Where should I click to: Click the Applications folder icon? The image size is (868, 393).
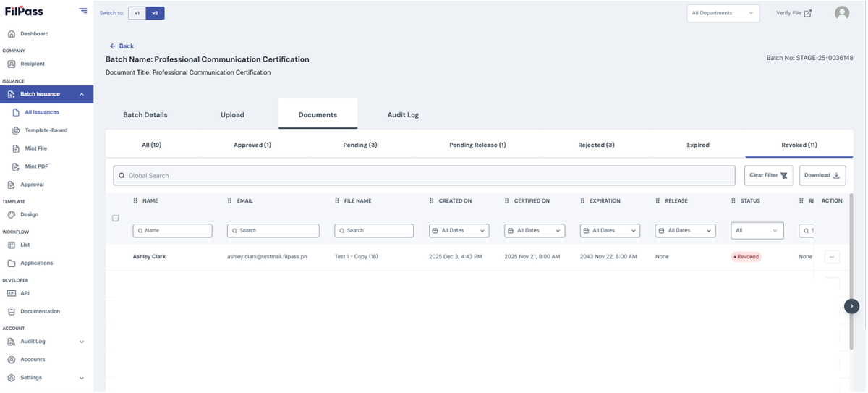(x=12, y=263)
